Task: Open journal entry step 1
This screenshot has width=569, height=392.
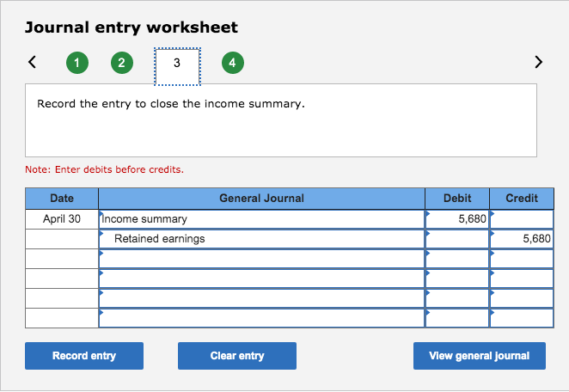Action: [x=77, y=63]
